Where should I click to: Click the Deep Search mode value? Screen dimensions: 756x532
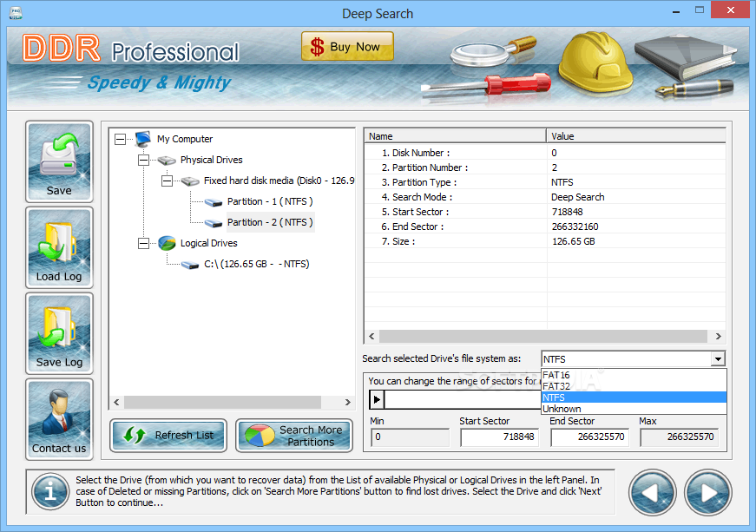pyautogui.click(x=577, y=197)
